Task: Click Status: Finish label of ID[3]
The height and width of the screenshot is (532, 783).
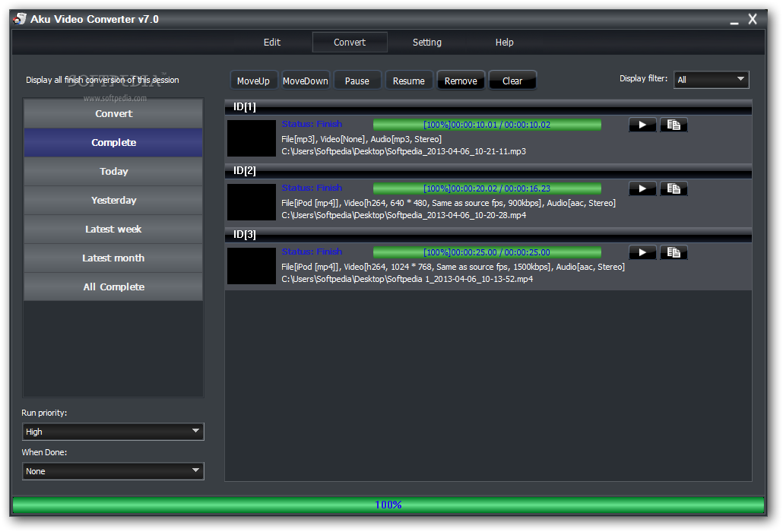Action: coord(312,252)
